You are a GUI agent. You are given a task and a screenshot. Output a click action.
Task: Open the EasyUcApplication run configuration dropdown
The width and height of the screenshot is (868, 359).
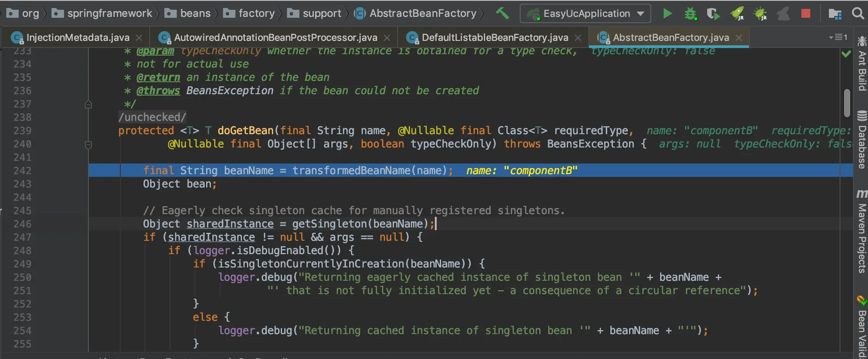pyautogui.click(x=585, y=13)
